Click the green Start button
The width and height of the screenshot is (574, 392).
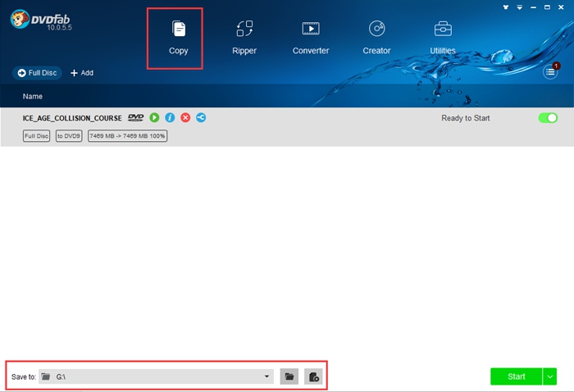516,376
